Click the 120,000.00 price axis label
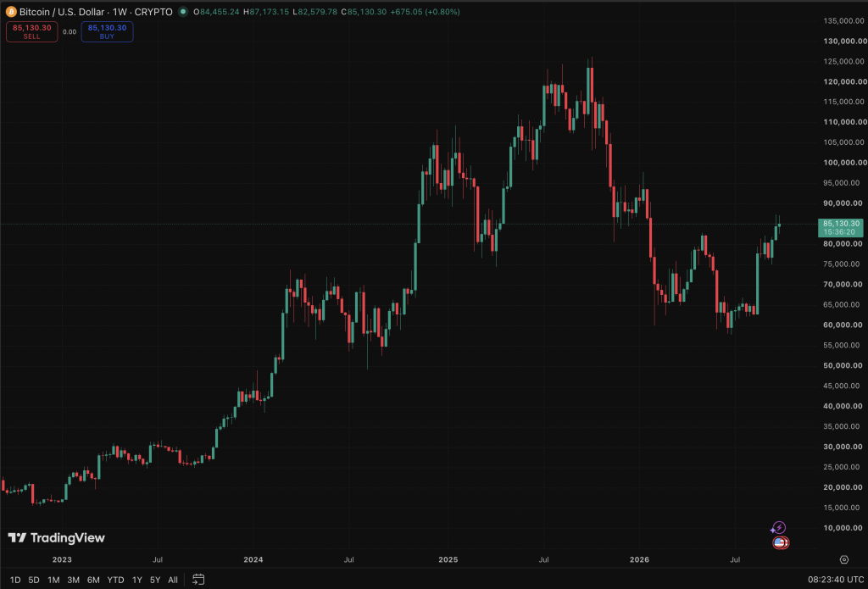868x589 pixels. (844, 81)
